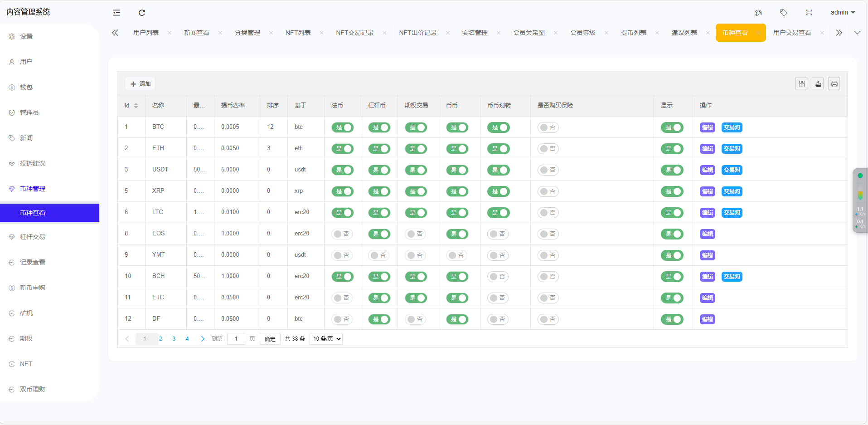Enable 币币划转 switch for BCH row
Viewport: 868px width, 425px height.
(x=498, y=277)
